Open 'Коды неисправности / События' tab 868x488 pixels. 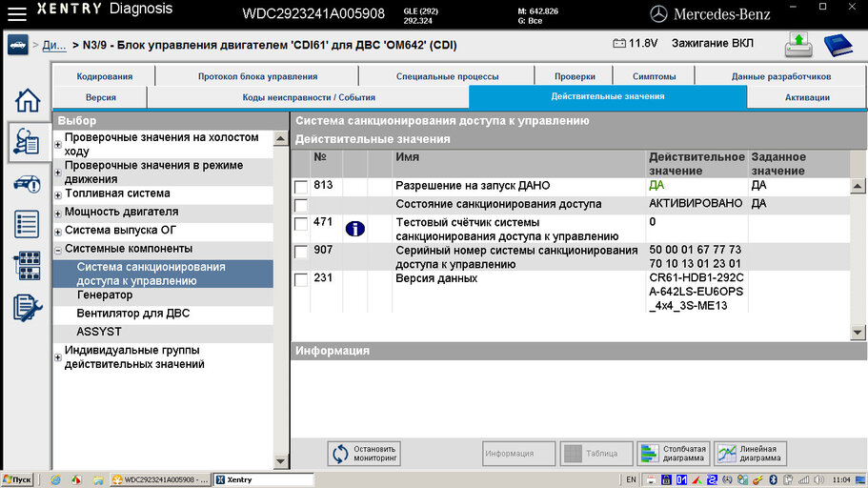coord(309,97)
